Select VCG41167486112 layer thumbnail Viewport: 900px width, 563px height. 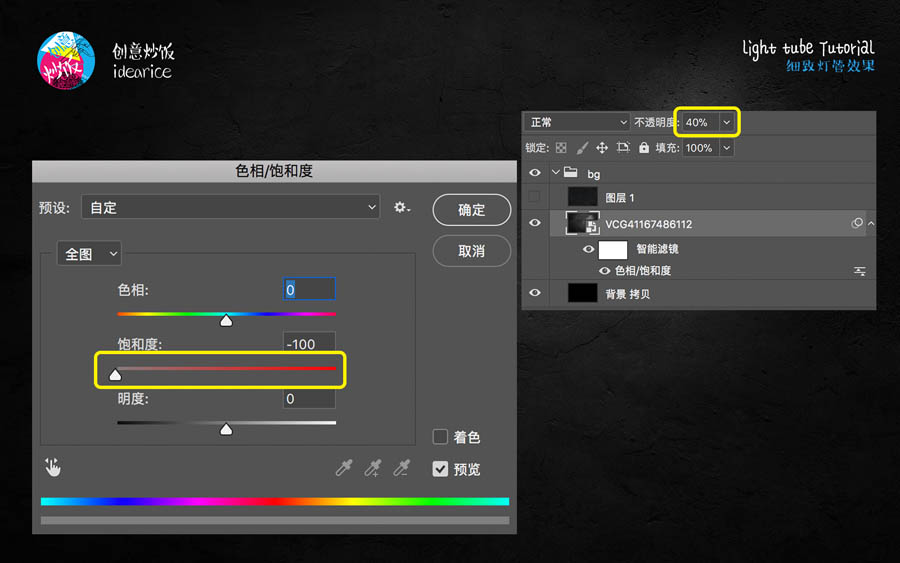(x=582, y=223)
